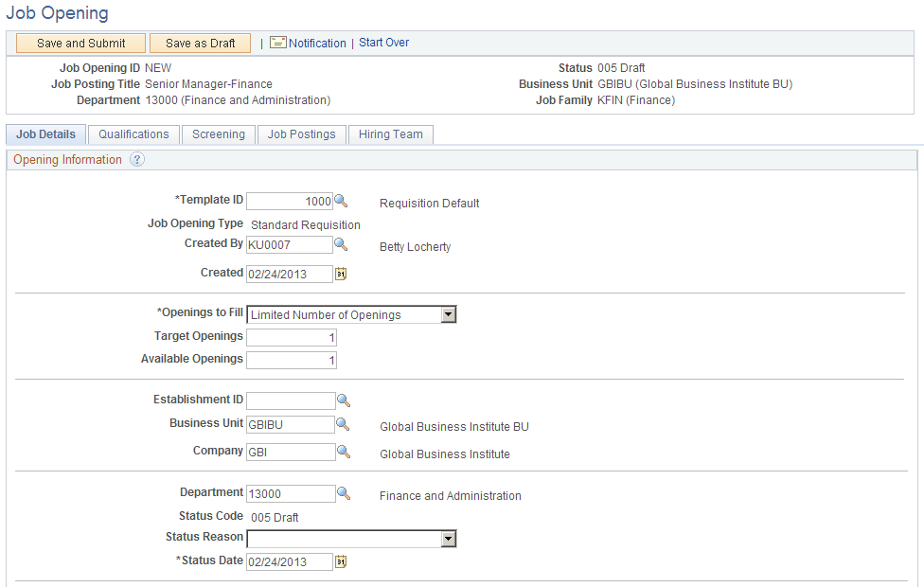Click the Job Opening ID 'NEW' value
This screenshot has width=924, height=587.
[158, 68]
